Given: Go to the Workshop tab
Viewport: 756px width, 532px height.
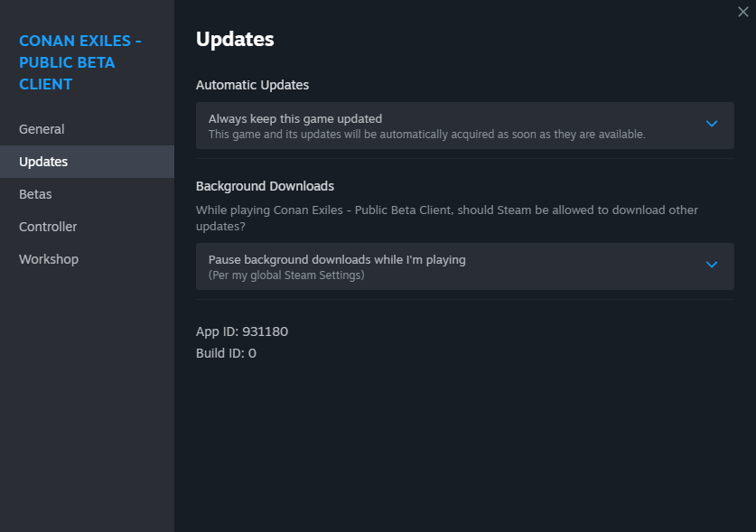Looking at the screenshot, I should pos(49,259).
